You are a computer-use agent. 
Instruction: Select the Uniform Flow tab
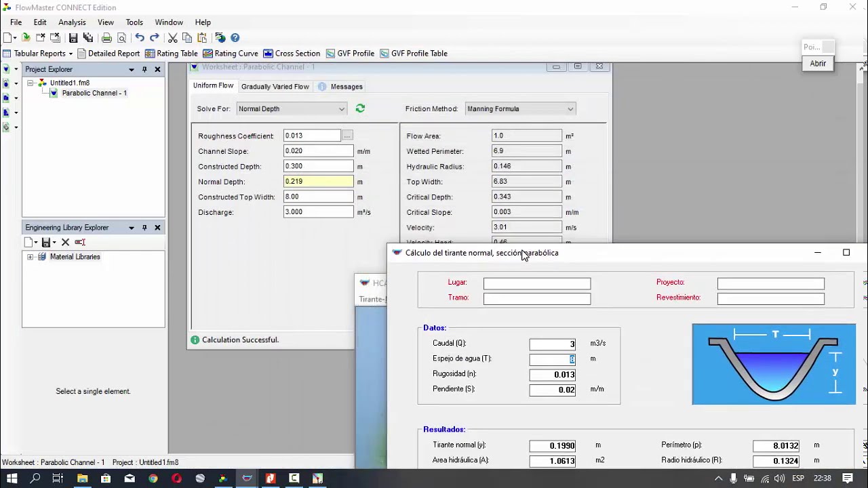[x=213, y=86]
